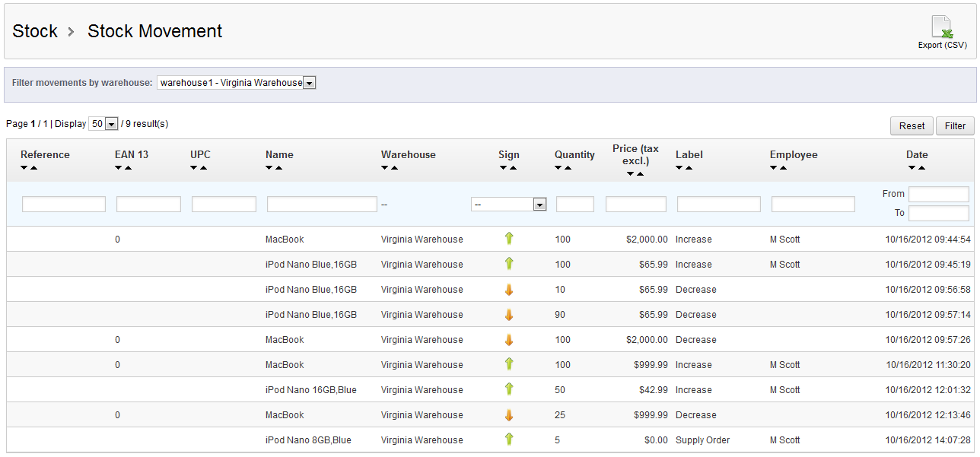The height and width of the screenshot is (457, 980).
Task: Open the Sign filter dropdown
Action: [508, 205]
